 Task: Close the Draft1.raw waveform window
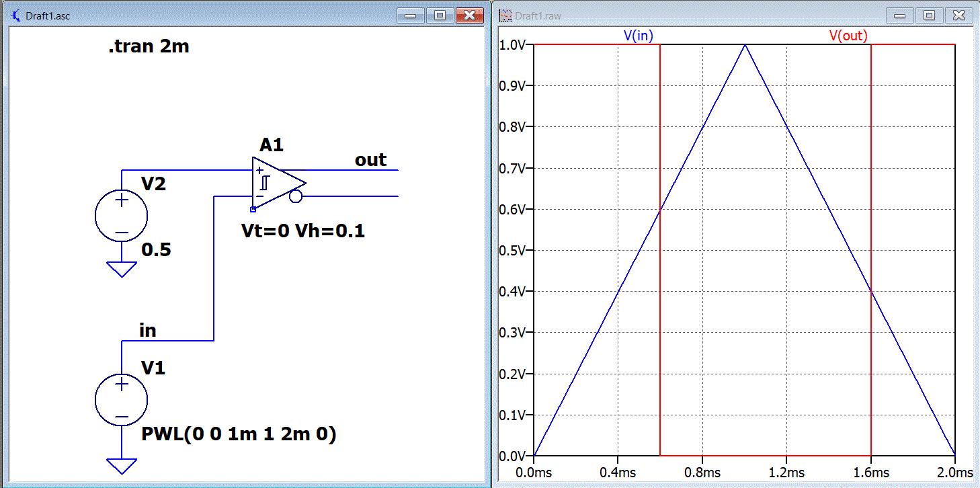958,15
